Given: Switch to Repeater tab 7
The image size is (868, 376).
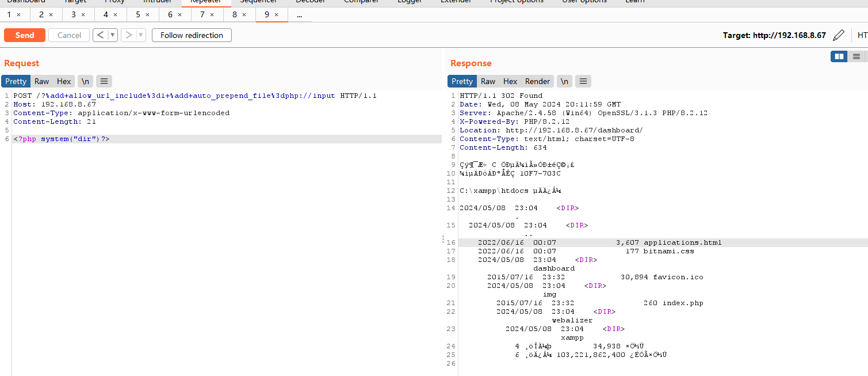Looking at the screenshot, I should [x=202, y=14].
